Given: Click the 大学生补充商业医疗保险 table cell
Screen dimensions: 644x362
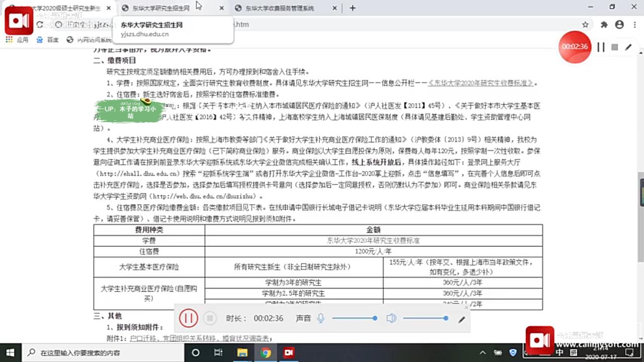Looking at the screenshot, I should (x=149, y=293).
